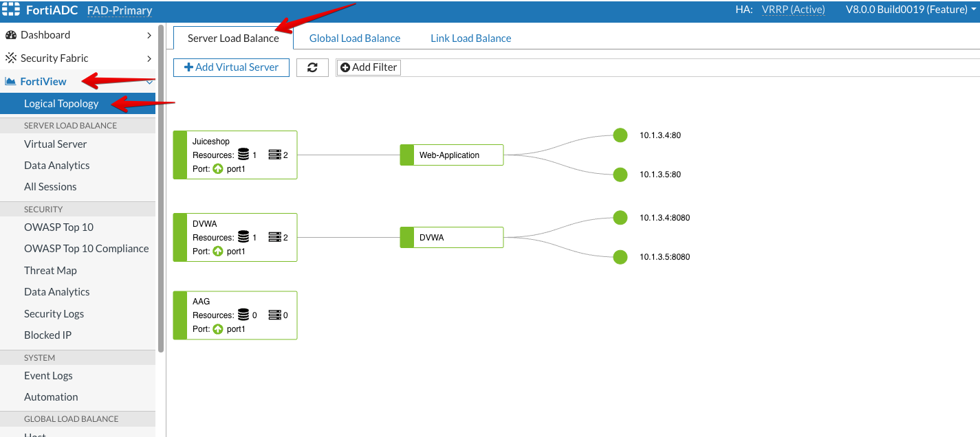Click the 10.1.3.4:80 address label
Screen dimensions: 980x437
click(x=660, y=135)
